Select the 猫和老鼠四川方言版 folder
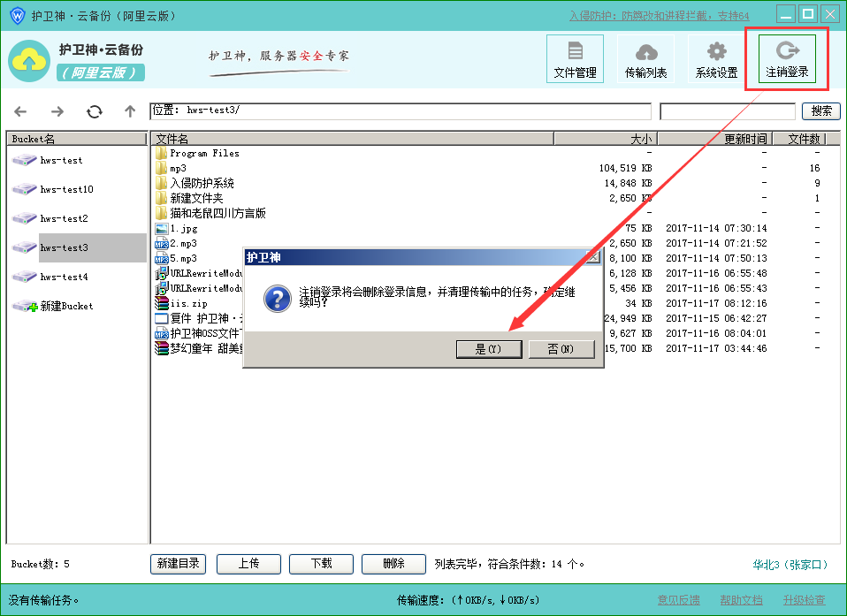This screenshot has width=847, height=616. point(217,213)
